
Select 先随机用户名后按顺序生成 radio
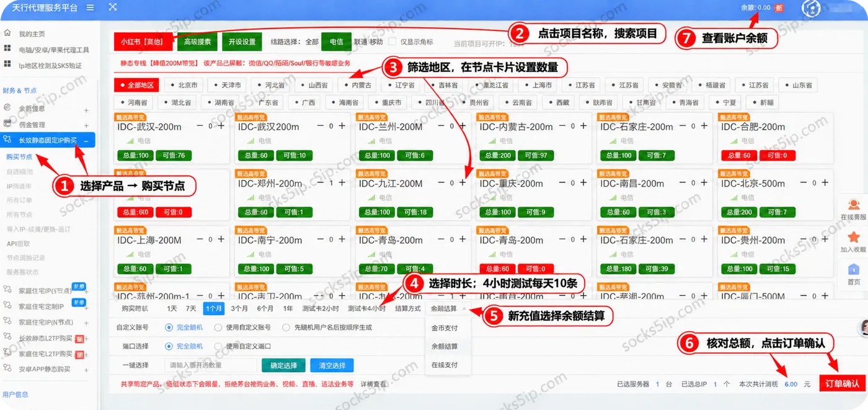point(286,327)
